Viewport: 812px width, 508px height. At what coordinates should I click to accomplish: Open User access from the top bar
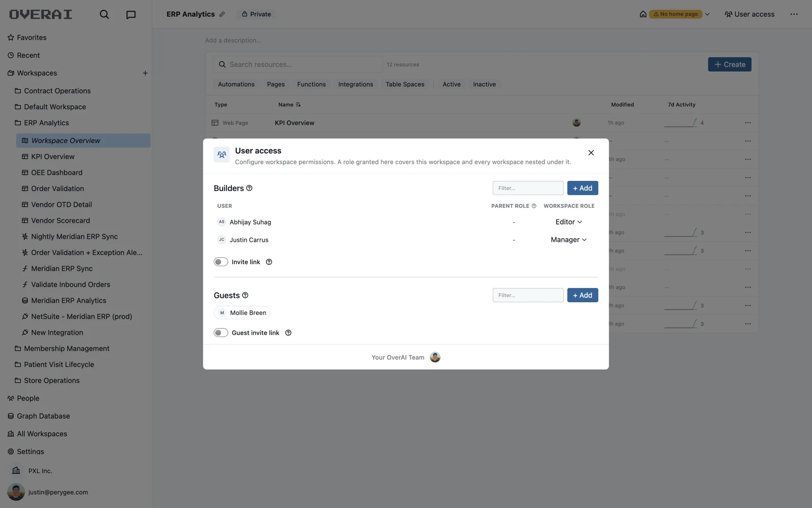pyautogui.click(x=749, y=14)
